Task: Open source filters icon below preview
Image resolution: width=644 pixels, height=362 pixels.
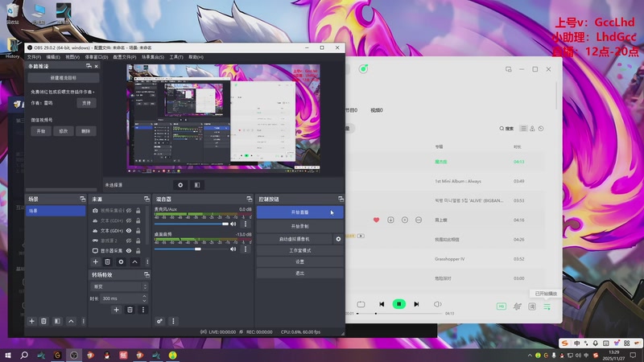Action: pyautogui.click(x=197, y=185)
